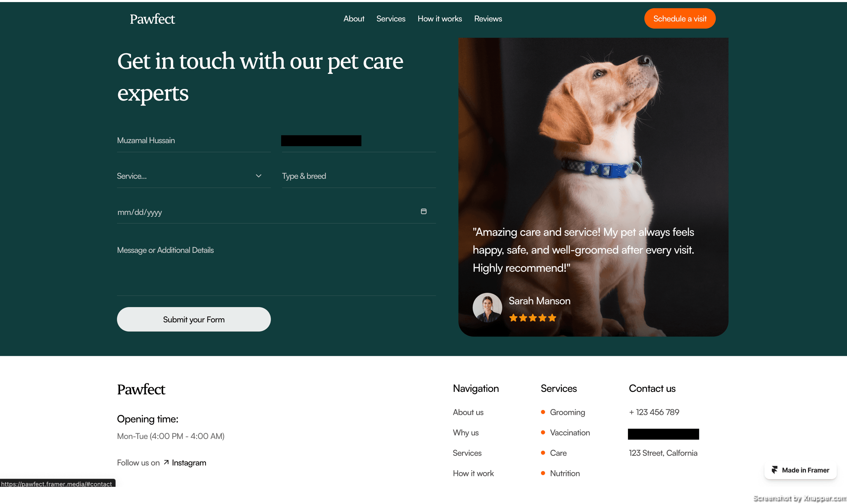Go to Services in top navigation
The height and width of the screenshot is (504, 847).
(x=391, y=19)
